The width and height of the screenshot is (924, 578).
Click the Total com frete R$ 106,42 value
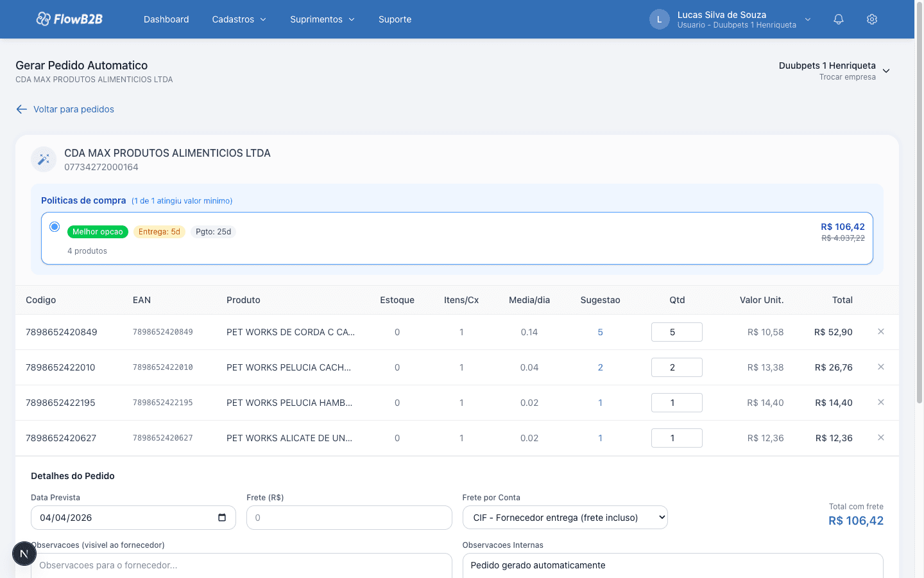856,521
